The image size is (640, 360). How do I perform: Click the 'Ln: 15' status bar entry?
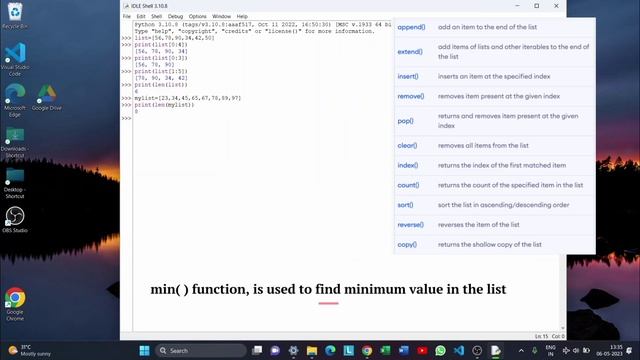[x=541, y=336]
